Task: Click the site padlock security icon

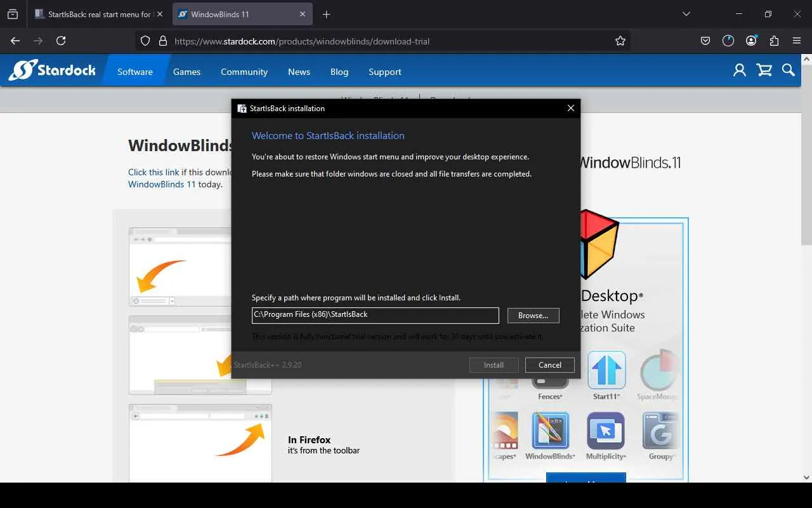Action: point(162,41)
